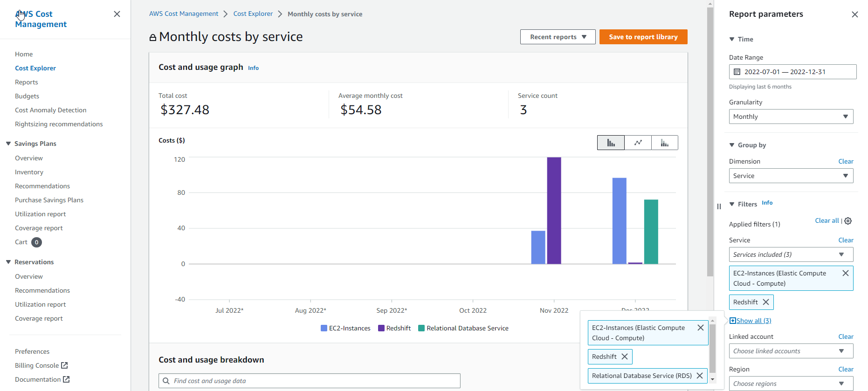Close the Report parameters panel

(854, 14)
